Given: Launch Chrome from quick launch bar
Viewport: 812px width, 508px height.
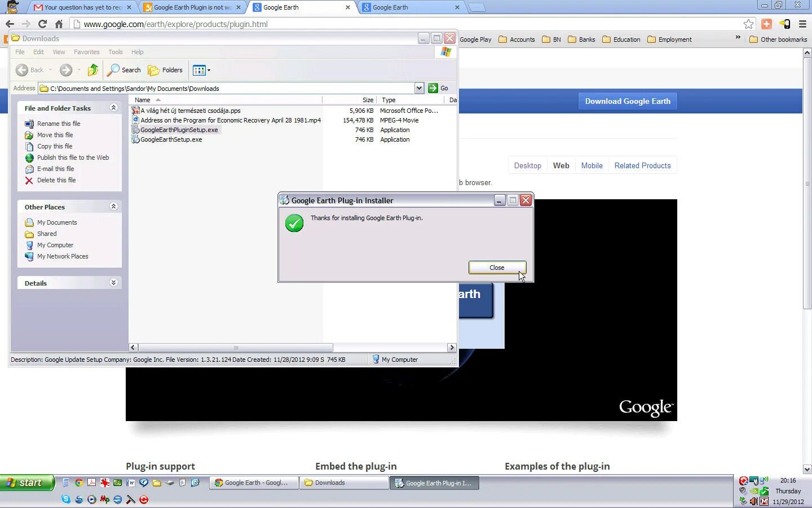Looking at the screenshot, I should (79, 483).
